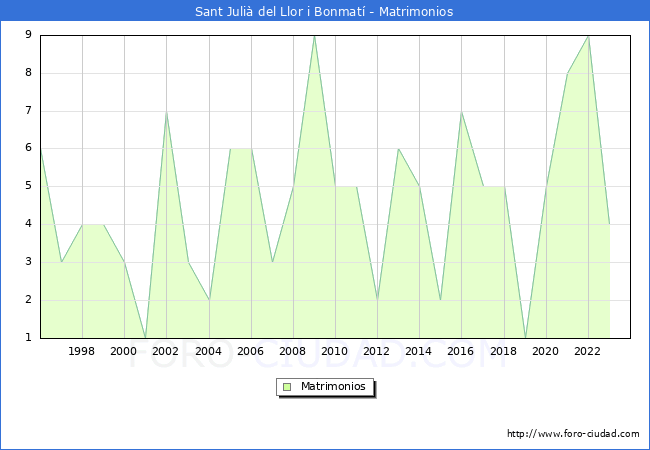The height and width of the screenshot is (450, 650).
Task: Select the 2014 x-axis label
Action: pyautogui.click(x=419, y=351)
